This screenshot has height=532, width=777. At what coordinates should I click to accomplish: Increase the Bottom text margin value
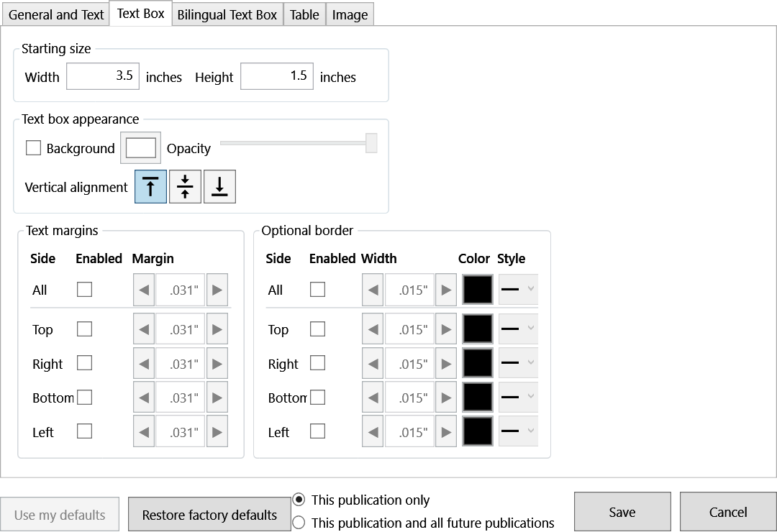point(217,398)
